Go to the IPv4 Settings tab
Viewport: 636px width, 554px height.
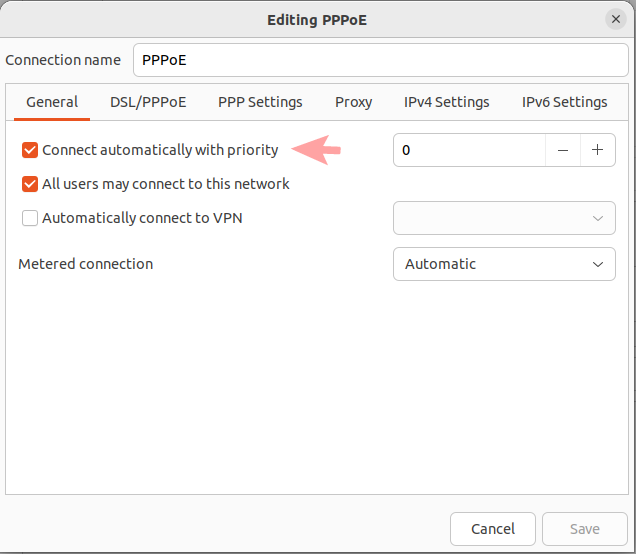tap(447, 102)
